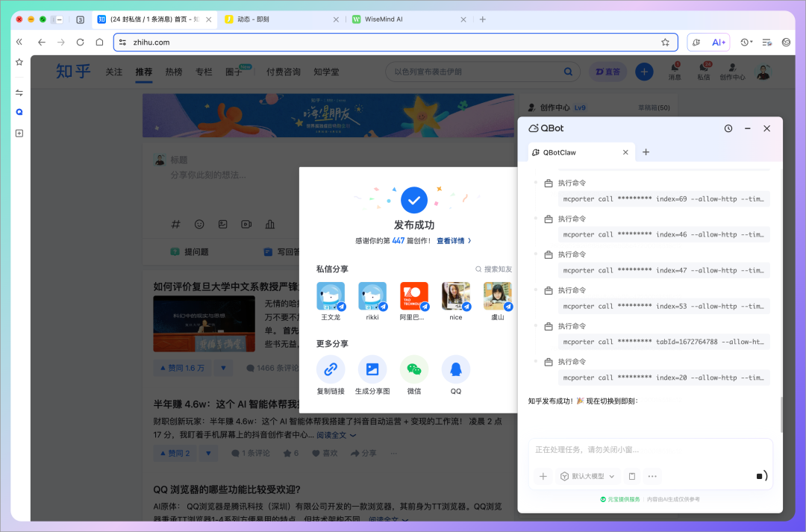Screen dimensions: 806x532
Task: Open the browser history dropdown in toolbar
Action: pos(746,43)
